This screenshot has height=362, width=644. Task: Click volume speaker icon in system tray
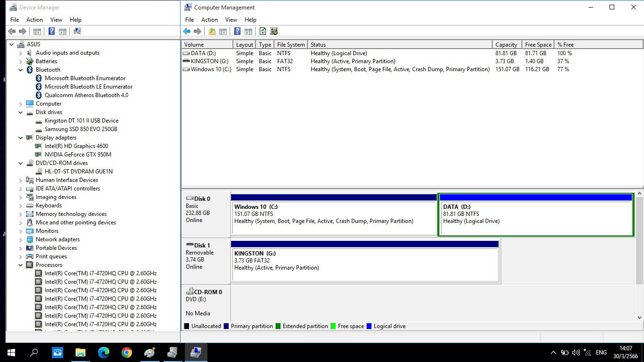(576, 353)
